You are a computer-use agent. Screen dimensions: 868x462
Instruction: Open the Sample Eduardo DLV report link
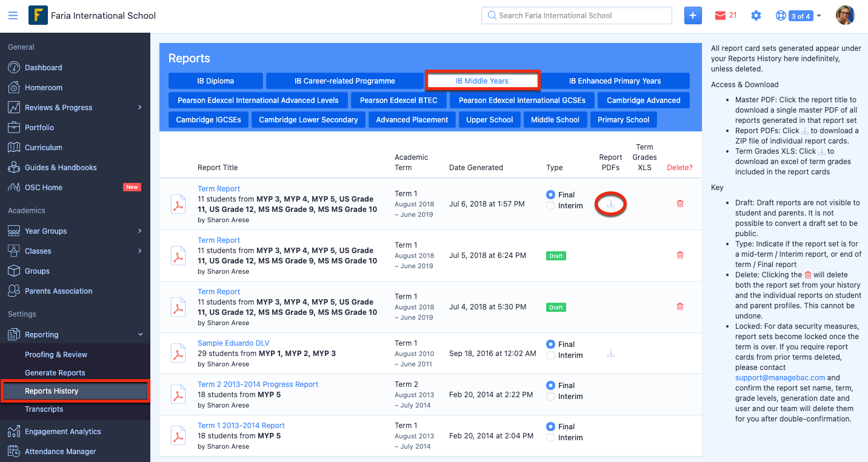point(233,343)
